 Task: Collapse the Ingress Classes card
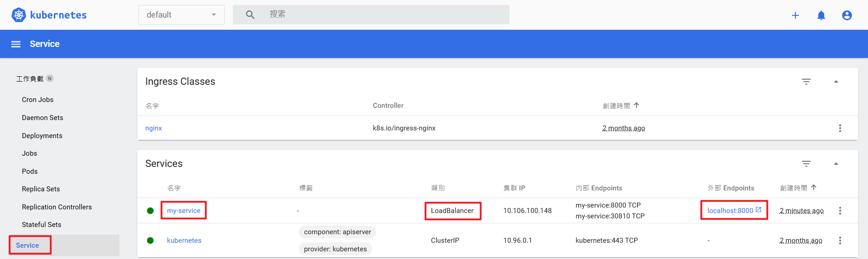[x=836, y=82]
